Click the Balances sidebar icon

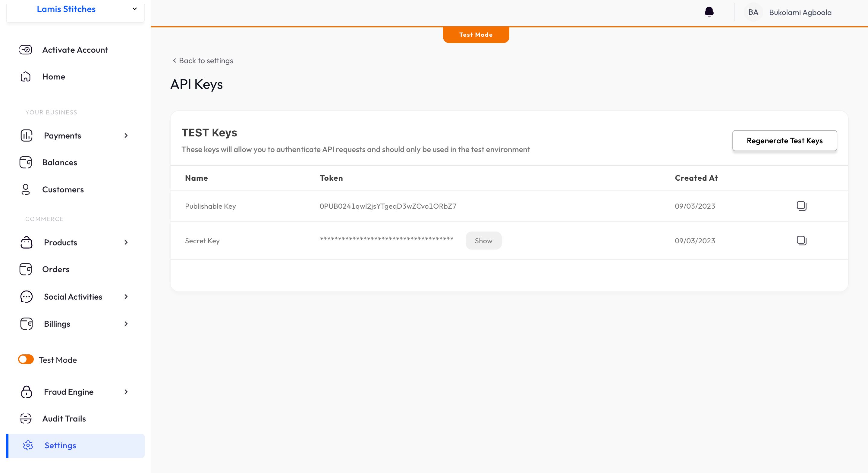coord(26,162)
